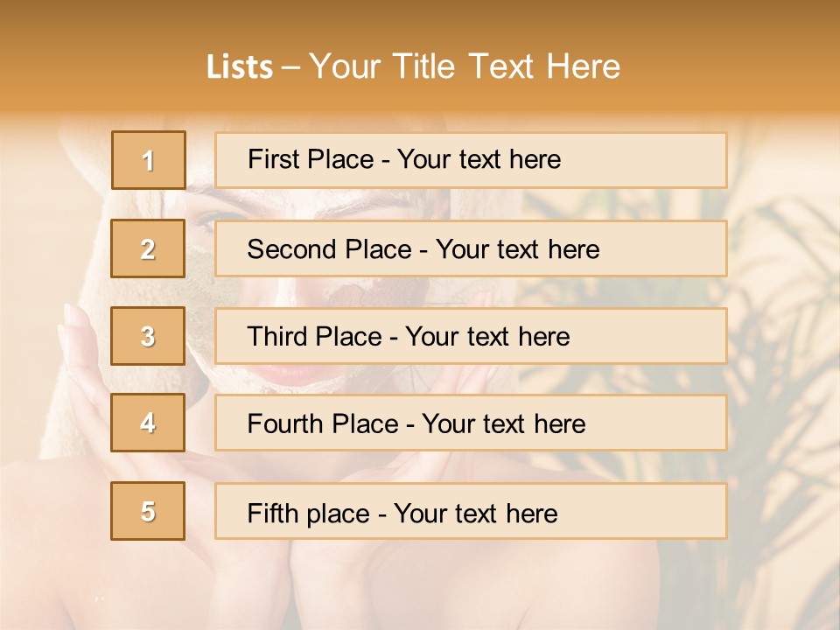Click the words 'First Place'
The width and height of the screenshot is (840, 630).
[x=311, y=159]
